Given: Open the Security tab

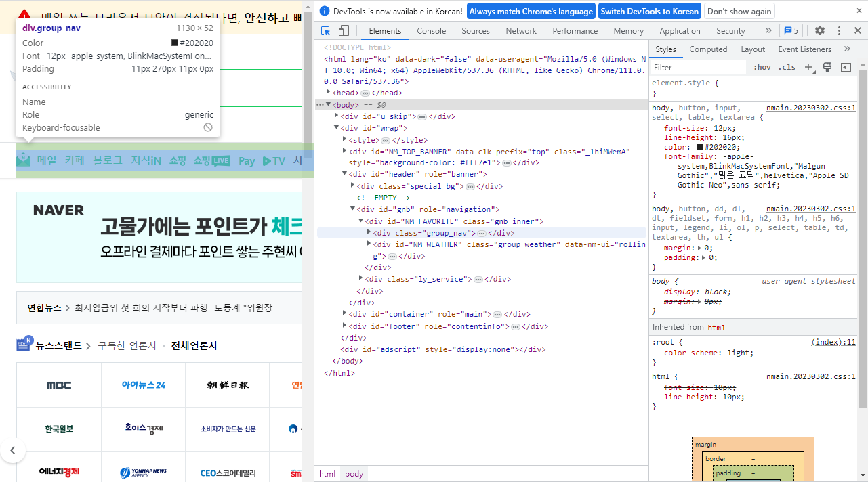Looking at the screenshot, I should tap(730, 31).
